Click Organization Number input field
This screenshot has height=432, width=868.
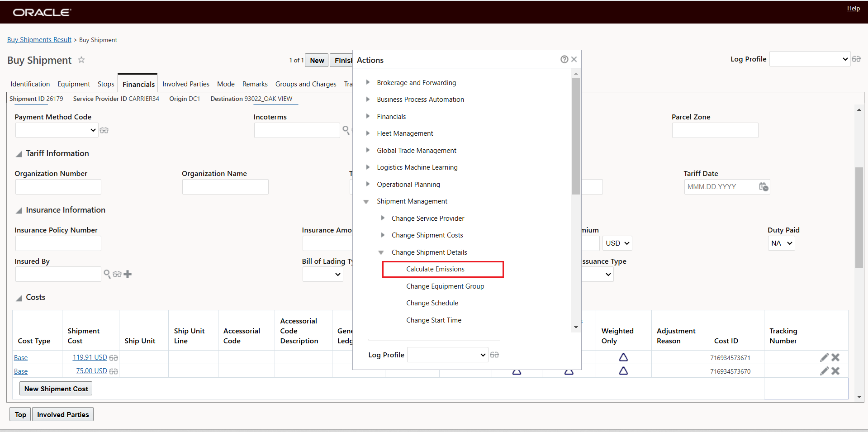click(x=58, y=187)
